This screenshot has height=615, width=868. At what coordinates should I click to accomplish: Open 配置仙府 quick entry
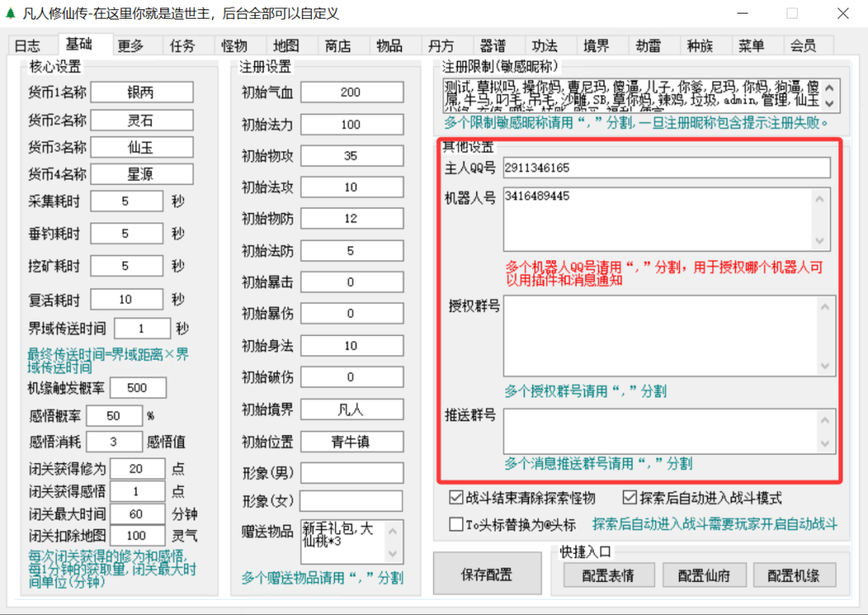point(705,574)
